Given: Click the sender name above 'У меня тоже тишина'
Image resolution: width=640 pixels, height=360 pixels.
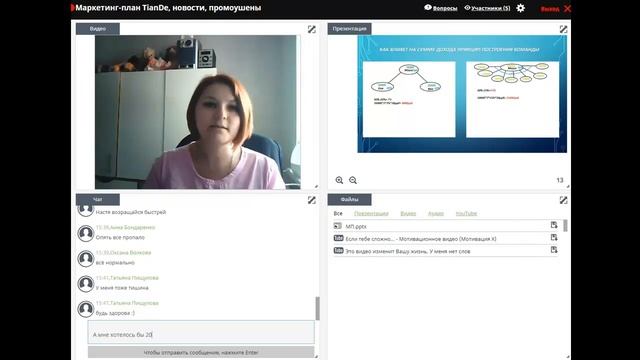Looking at the screenshot, I should [134, 278].
